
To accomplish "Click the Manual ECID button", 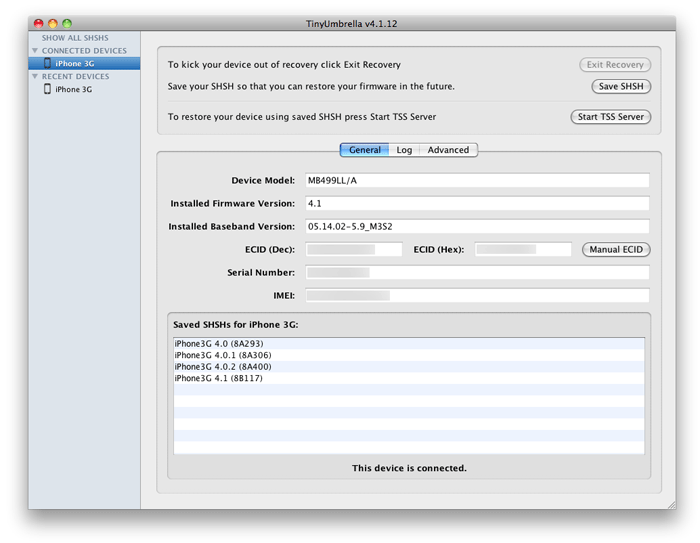I will click(616, 249).
